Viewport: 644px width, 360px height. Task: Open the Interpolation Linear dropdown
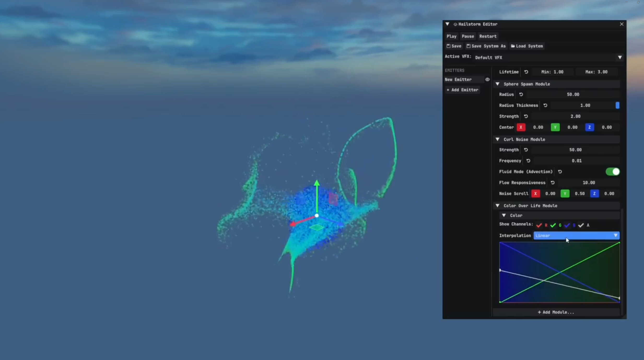[x=576, y=236]
